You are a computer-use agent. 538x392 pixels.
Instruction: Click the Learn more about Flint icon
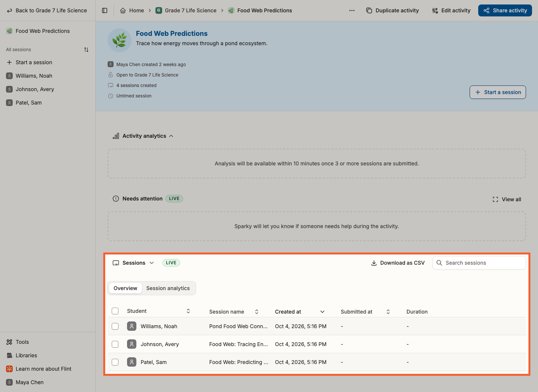tap(9, 369)
